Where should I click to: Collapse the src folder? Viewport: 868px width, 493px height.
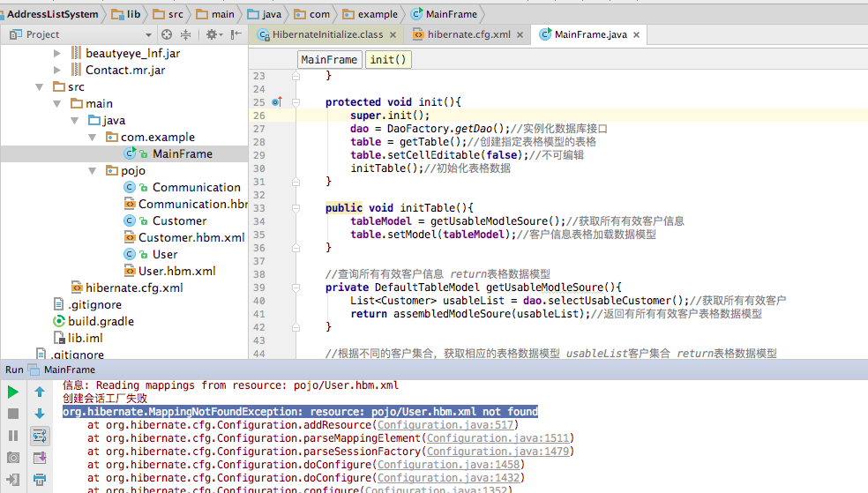tap(40, 86)
